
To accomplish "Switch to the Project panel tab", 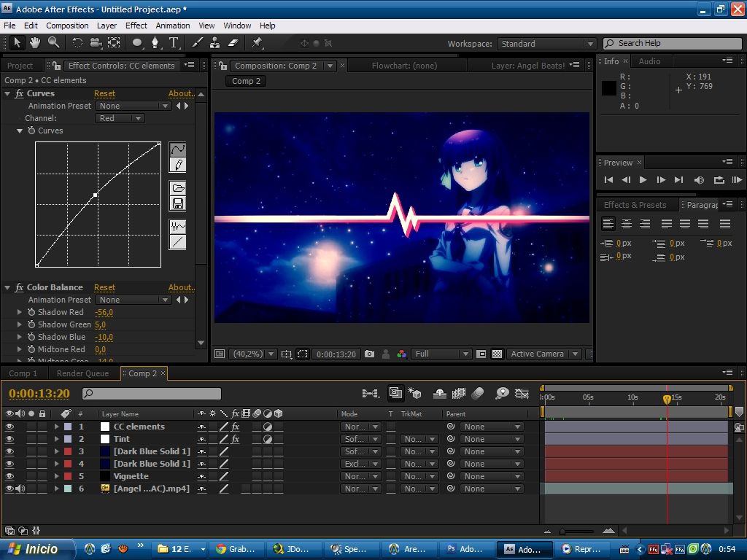I will point(20,66).
